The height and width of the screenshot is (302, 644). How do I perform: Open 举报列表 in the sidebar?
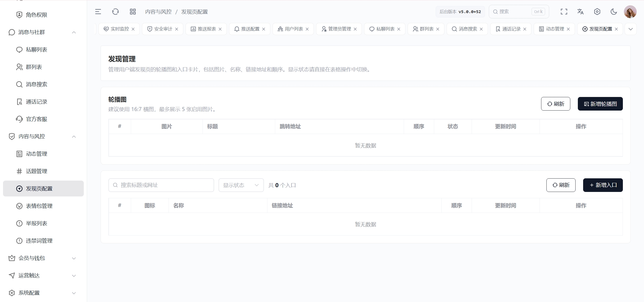pos(43,223)
